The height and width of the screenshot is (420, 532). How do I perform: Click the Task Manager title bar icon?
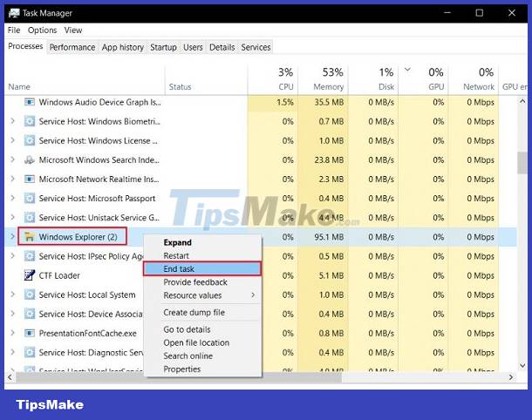(14, 13)
